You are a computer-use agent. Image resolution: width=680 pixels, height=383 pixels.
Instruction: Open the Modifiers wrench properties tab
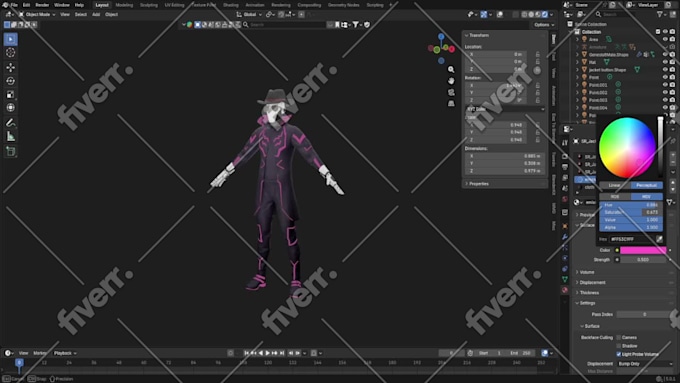click(x=565, y=237)
